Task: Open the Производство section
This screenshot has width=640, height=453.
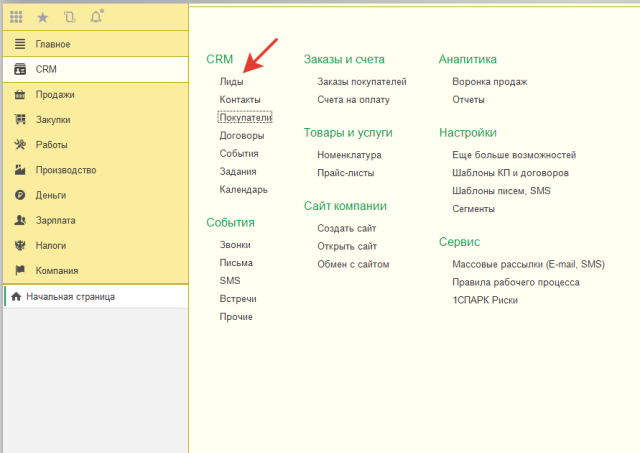Action: tap(96, 170)
